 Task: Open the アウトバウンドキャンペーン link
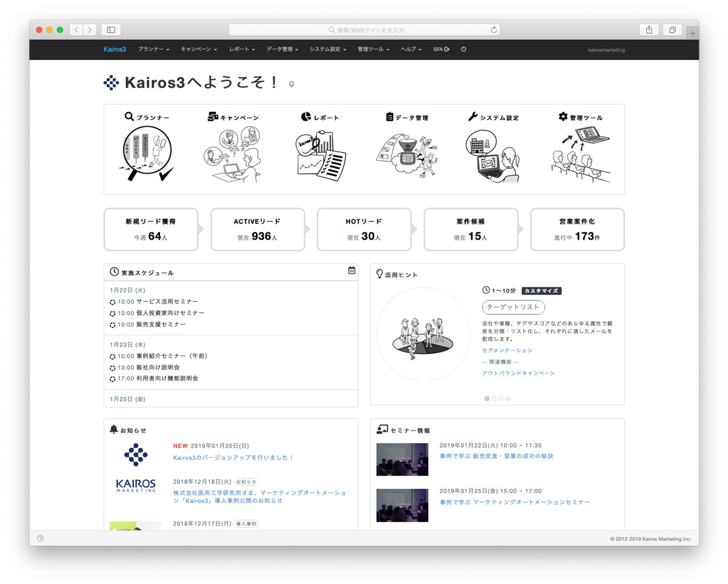pos(518,374)
